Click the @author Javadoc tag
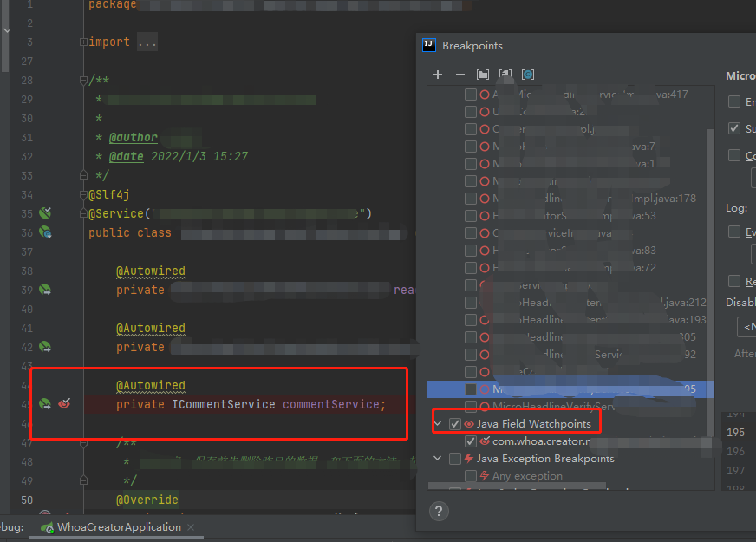756x542 pixels. [x=133, y=137]
